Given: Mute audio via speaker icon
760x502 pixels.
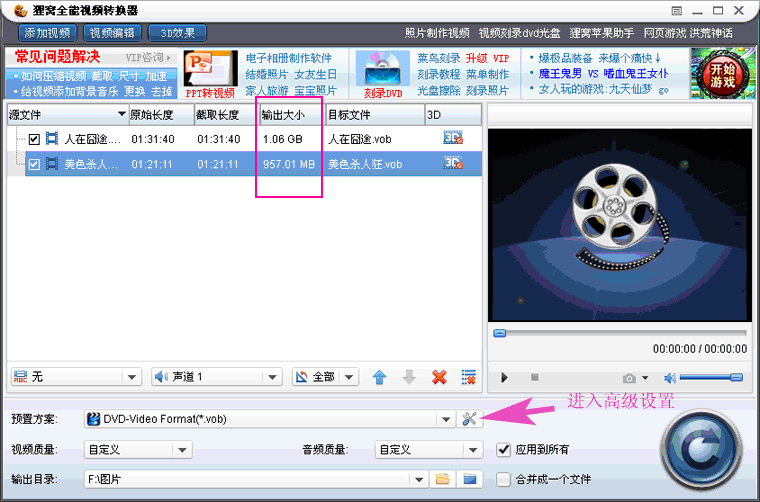Looking at the screenshot, I should pyautogui.click(x=670, y=377).
